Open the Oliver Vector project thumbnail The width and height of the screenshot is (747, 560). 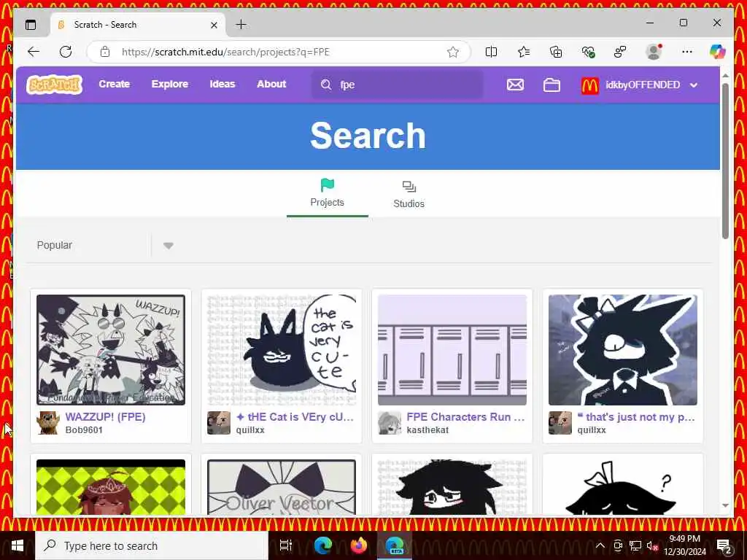click(282, 486)
